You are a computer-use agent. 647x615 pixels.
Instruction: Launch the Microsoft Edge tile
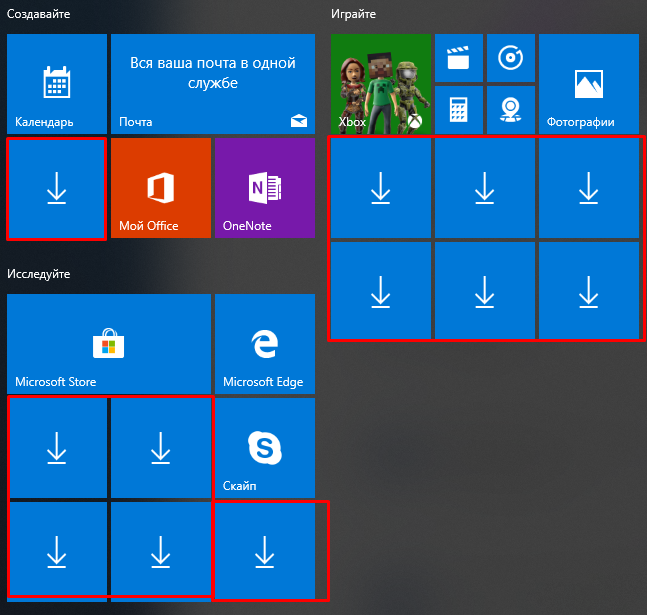click(265, 344)
